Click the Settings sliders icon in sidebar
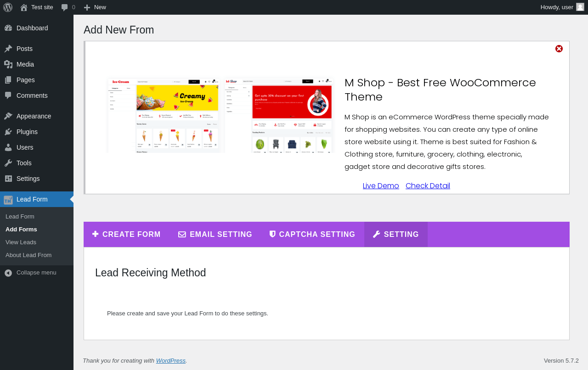Screen dimensions: 588x370 (8, 179)
